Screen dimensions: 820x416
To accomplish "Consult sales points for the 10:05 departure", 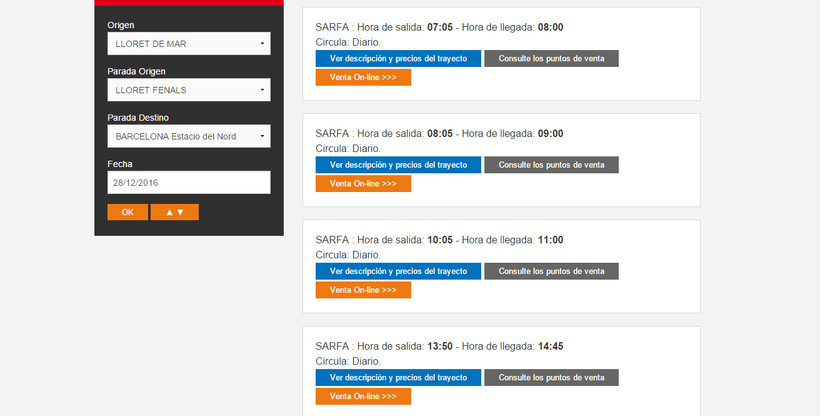I will click(x=551, y=271).
